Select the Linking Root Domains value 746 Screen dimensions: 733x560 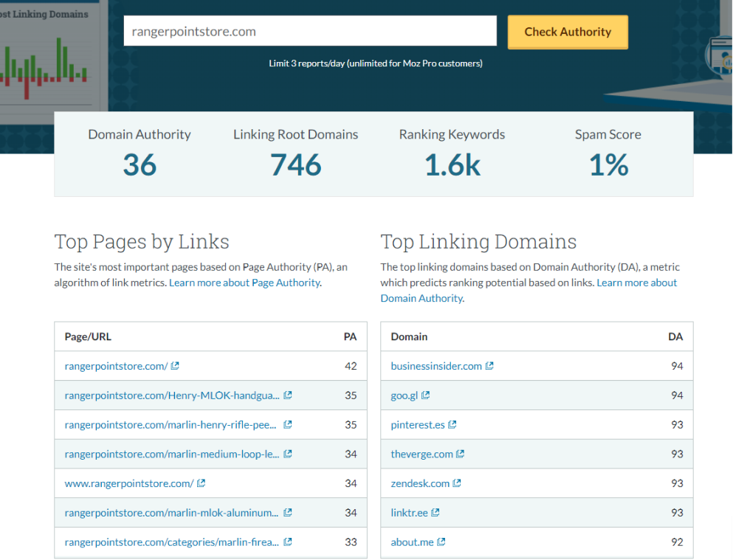tap(296, 165)
